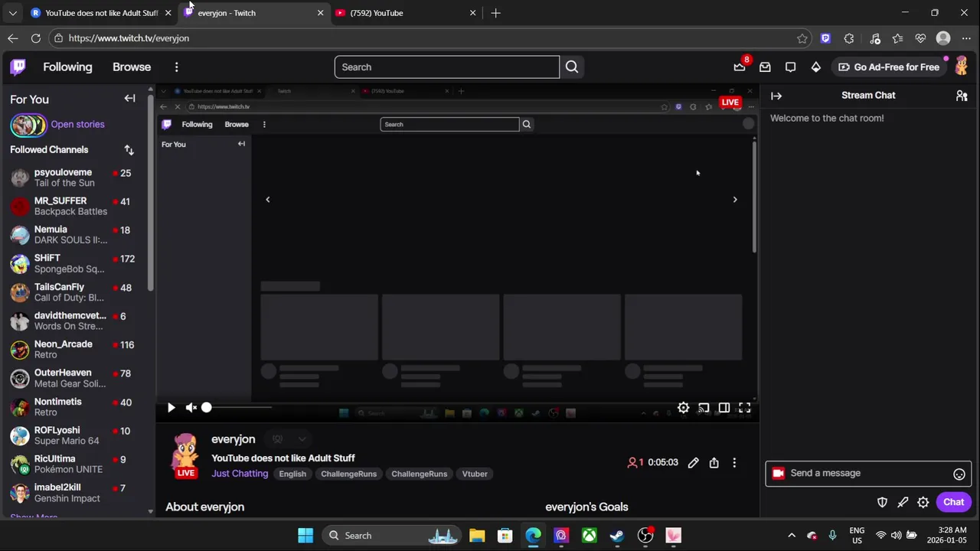
Task: Toggle fullscreen on the video player
Action: (x=744, y=408)
